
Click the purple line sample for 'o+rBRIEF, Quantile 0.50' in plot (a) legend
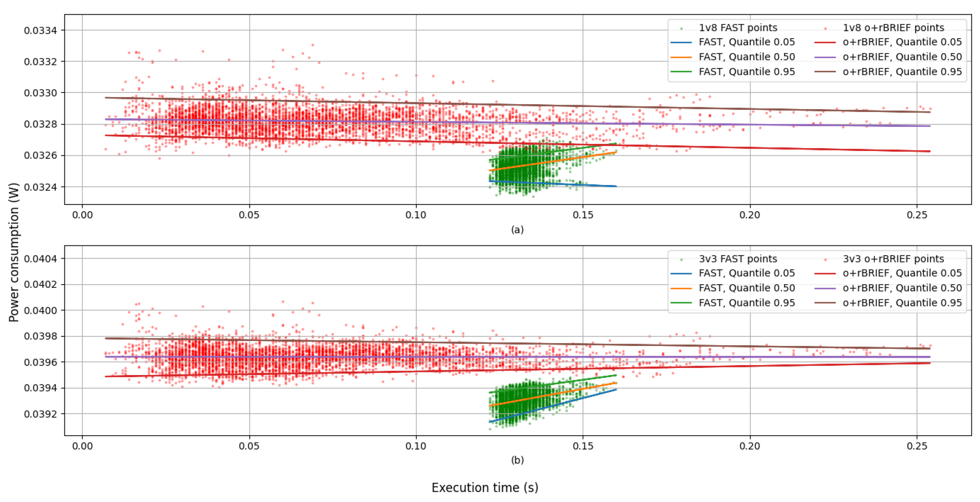[x=825, y=57]
